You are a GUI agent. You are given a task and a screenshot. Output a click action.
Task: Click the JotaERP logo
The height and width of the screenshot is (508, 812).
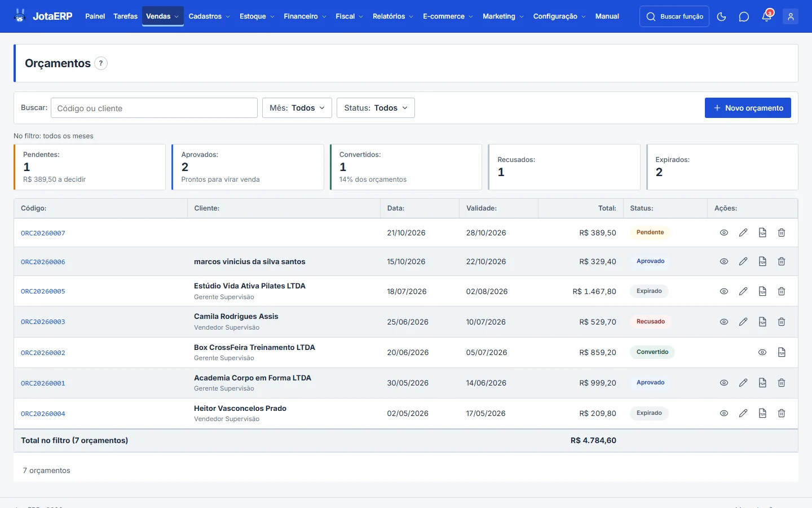pyautogui.click(x=43, y=16)
